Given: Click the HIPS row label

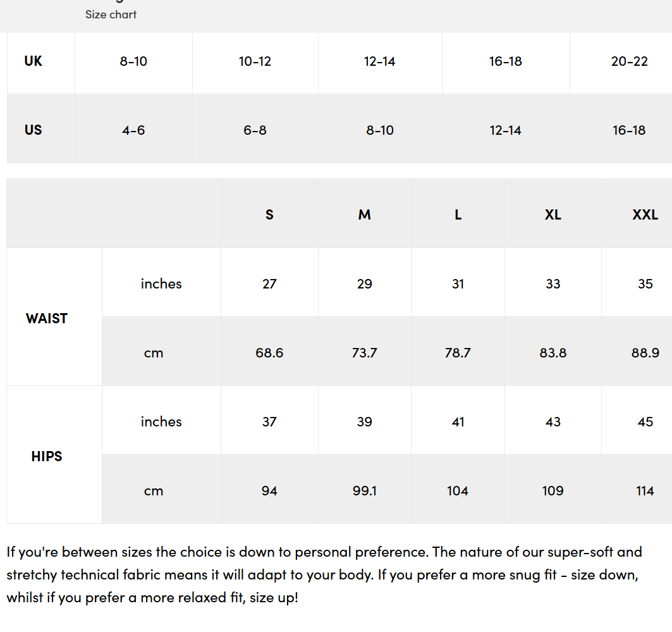Looking at the screenshot, I should 47,457.
